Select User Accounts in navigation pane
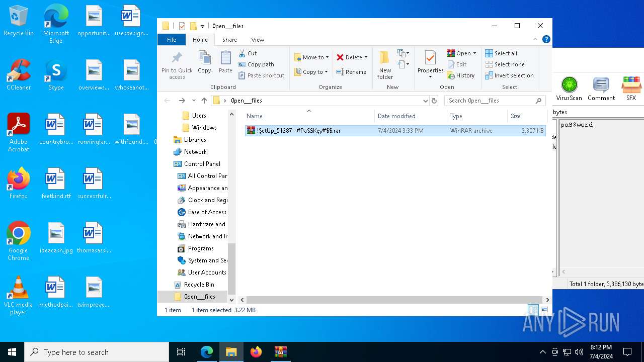 click(x=207, y=273)
